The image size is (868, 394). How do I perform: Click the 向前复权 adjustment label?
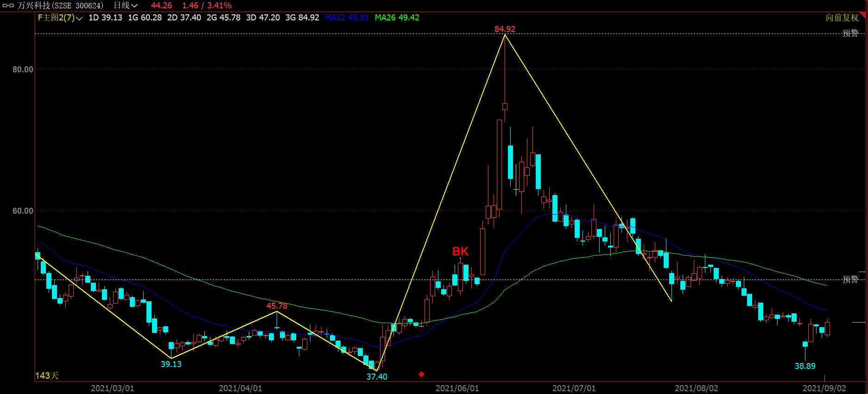842,18
